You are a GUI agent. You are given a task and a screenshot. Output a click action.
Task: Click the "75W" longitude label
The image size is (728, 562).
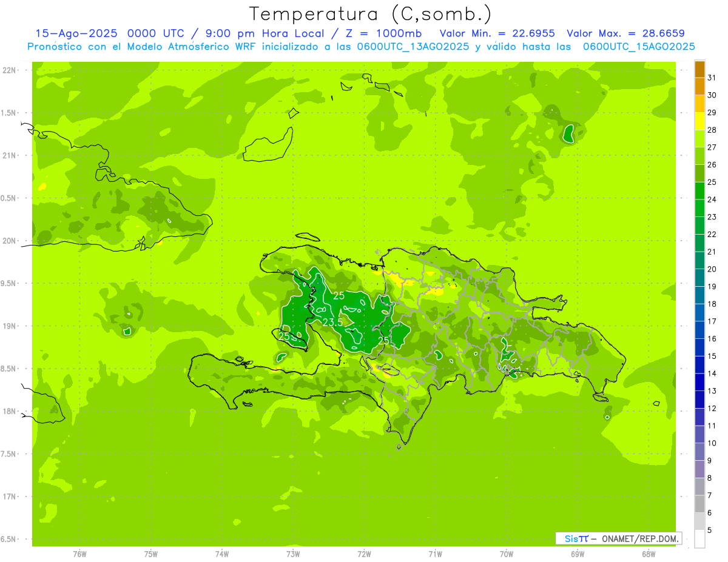coord(151,554)
